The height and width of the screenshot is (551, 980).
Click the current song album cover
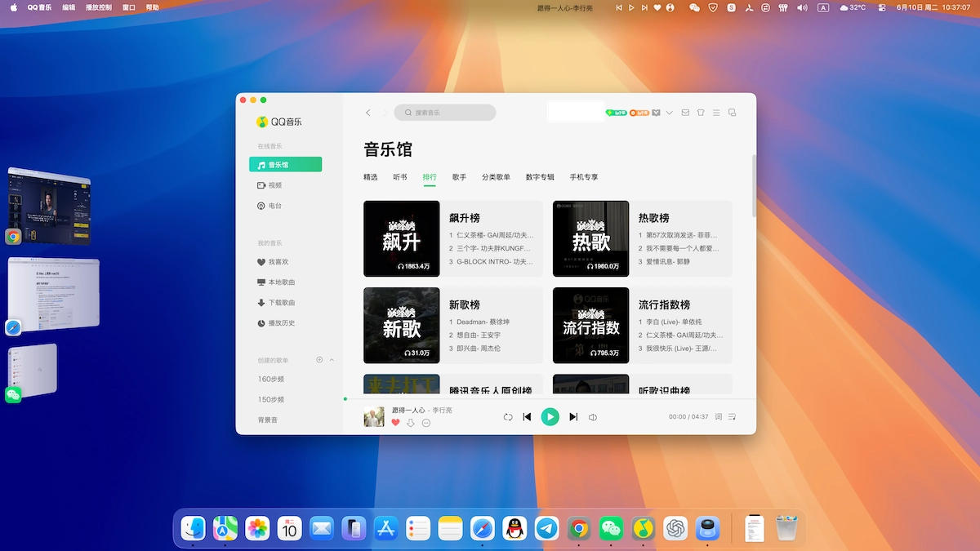(x=374, y=416)
